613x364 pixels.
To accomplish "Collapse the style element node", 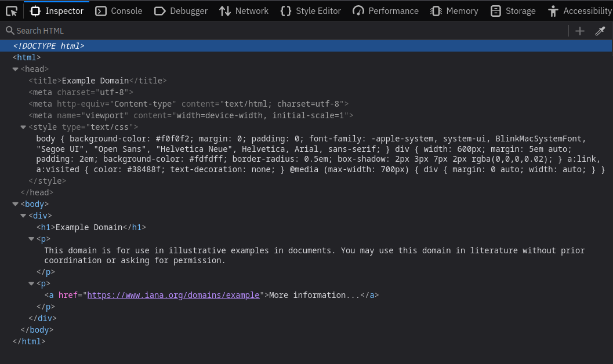I will [x=24, y=127].
